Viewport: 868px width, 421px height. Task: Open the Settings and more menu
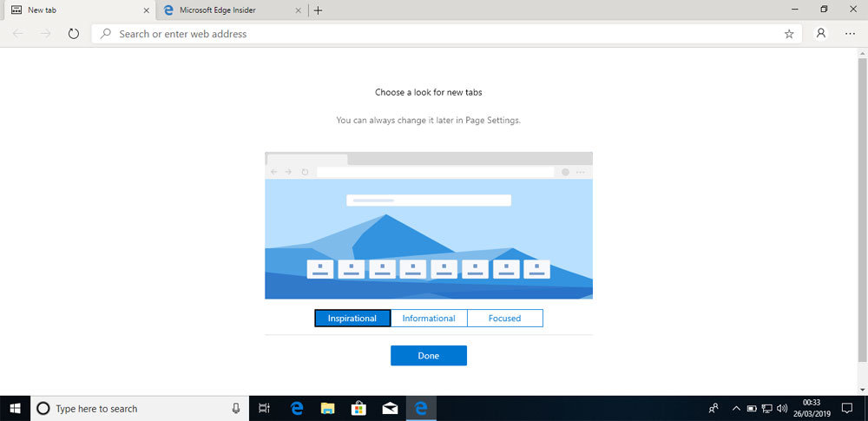click(x=852, y=34)
